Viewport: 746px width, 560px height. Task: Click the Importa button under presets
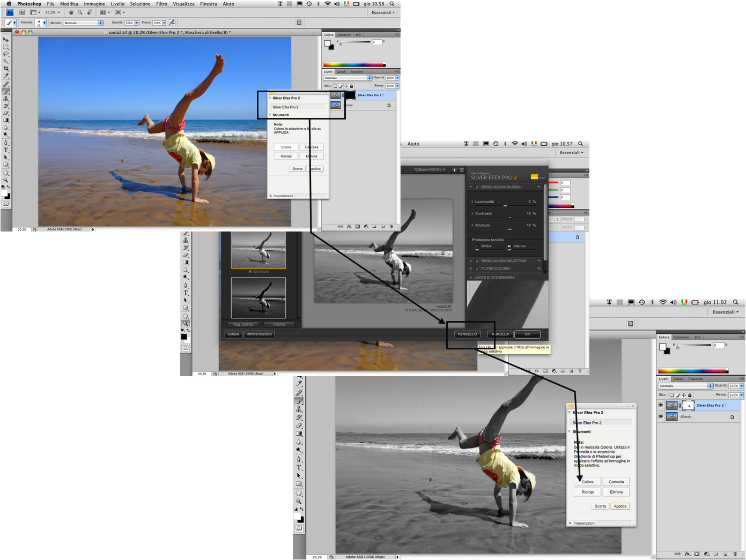point(279,324)
